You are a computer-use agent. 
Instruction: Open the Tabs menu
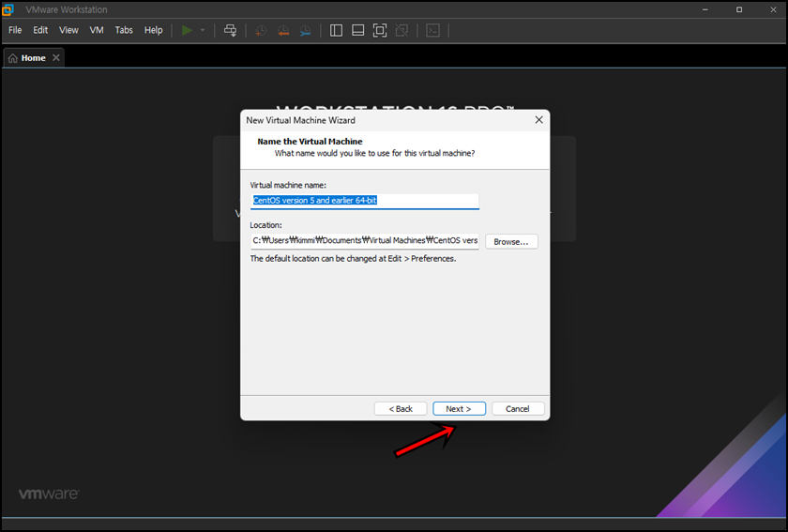point(124,30)
